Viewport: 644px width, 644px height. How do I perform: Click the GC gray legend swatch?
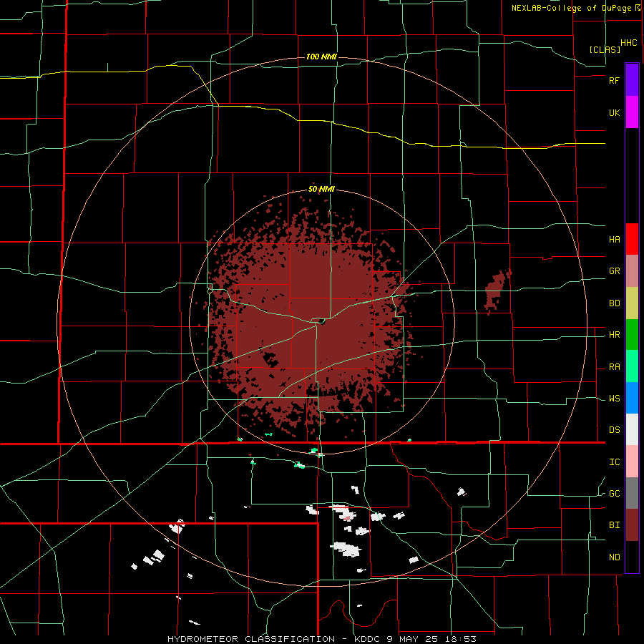click(632, 493)
